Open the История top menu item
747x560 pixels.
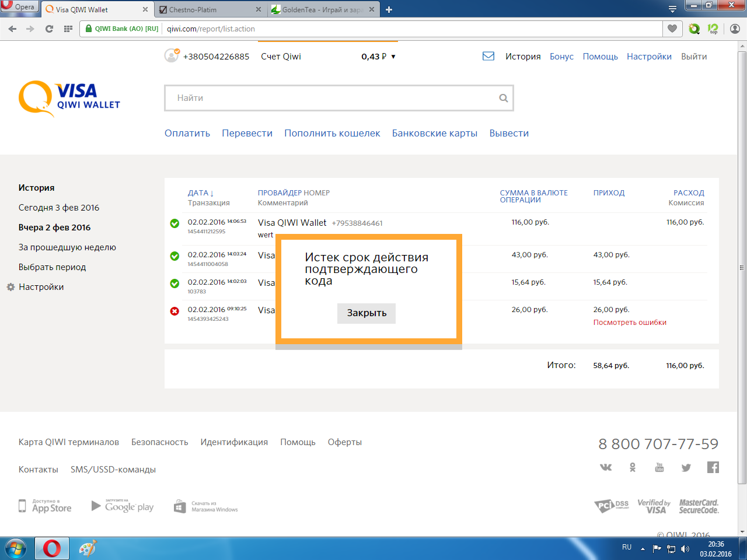coord(523,57)
